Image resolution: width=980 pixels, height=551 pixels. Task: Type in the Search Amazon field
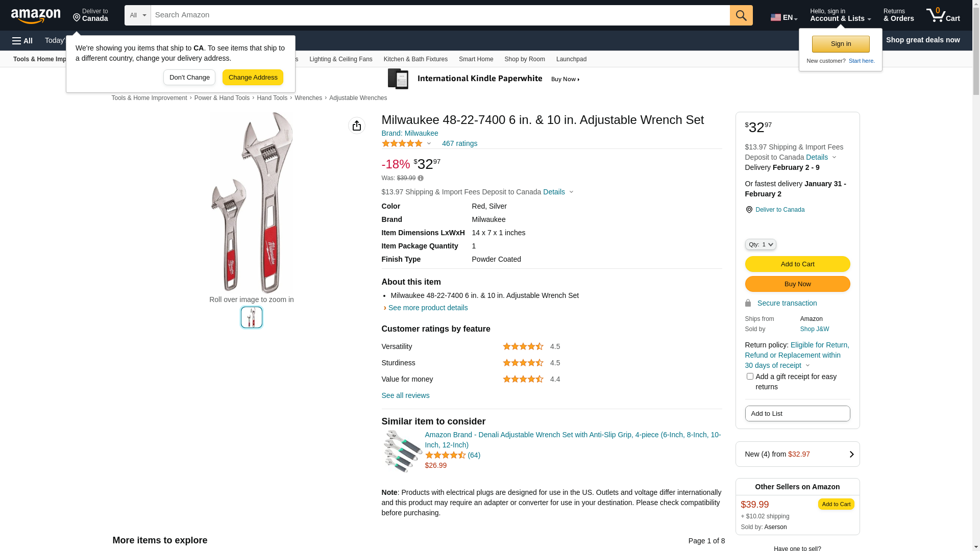440,15
